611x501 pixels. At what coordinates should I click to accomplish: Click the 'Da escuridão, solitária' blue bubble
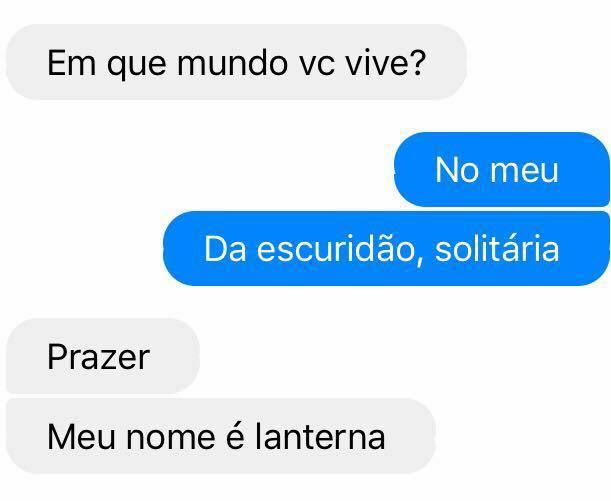coord(387,249)
